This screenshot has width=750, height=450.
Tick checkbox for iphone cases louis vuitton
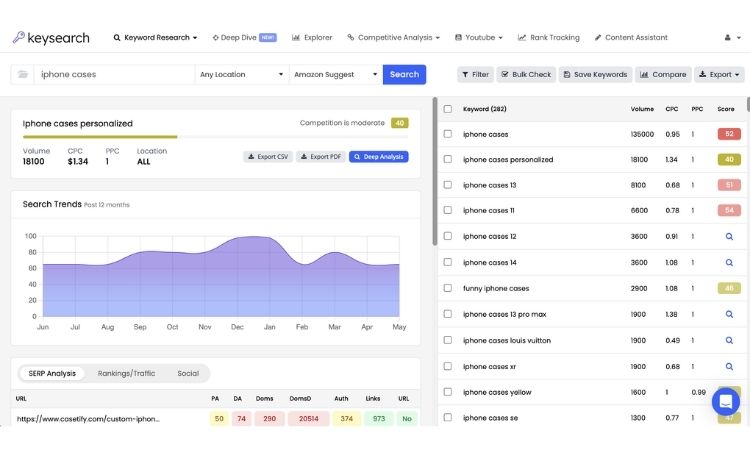(448, 340)
